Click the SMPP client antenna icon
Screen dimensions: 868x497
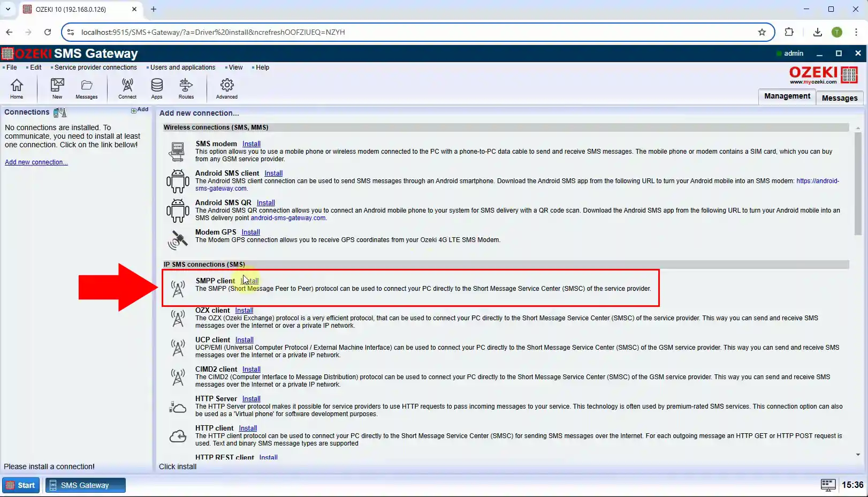[x=178, y=288]
